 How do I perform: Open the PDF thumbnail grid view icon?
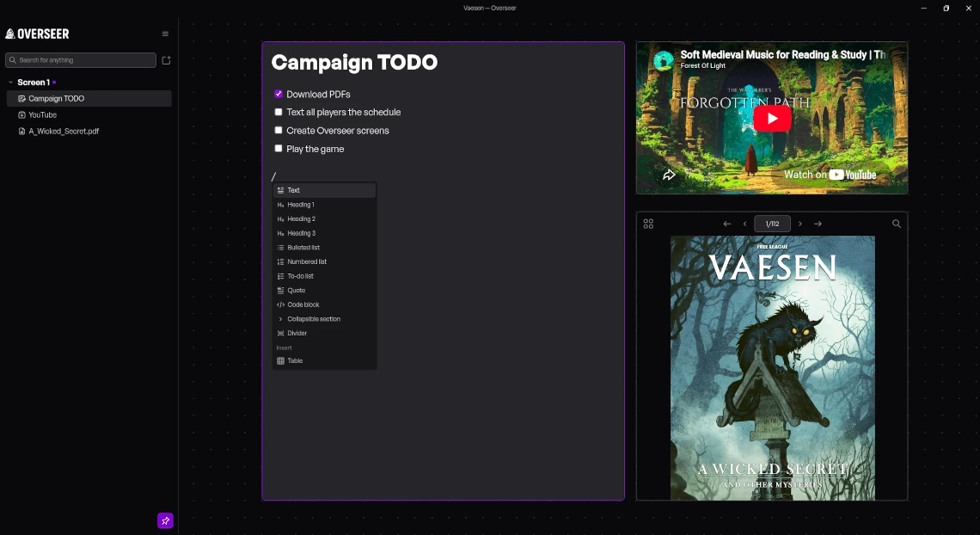[x=648, y=224]
